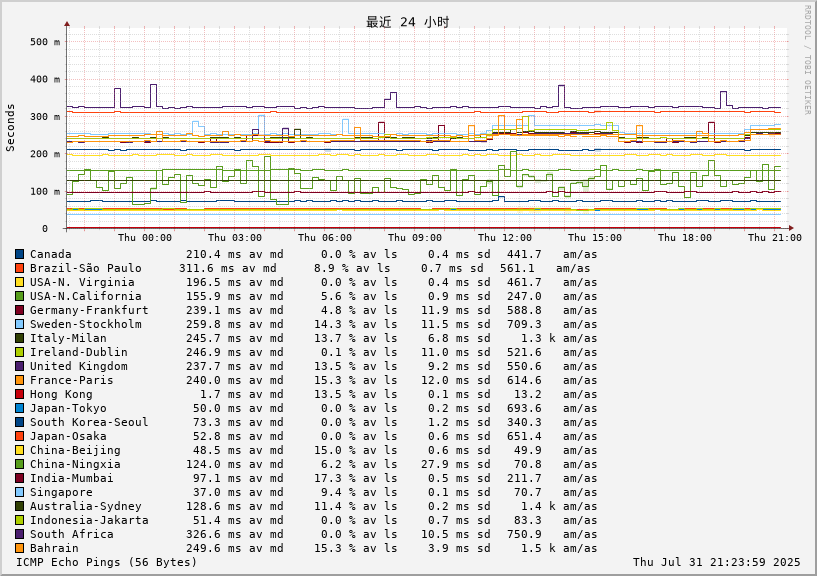
Task: Select the Japan-Tokyo legend color swatch
Action: point(20,409)
